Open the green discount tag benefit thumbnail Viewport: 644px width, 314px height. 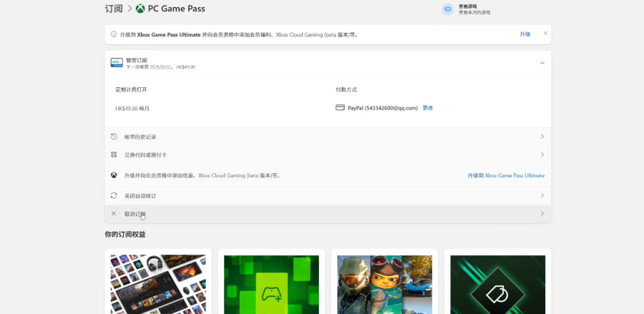click(498, 284)
